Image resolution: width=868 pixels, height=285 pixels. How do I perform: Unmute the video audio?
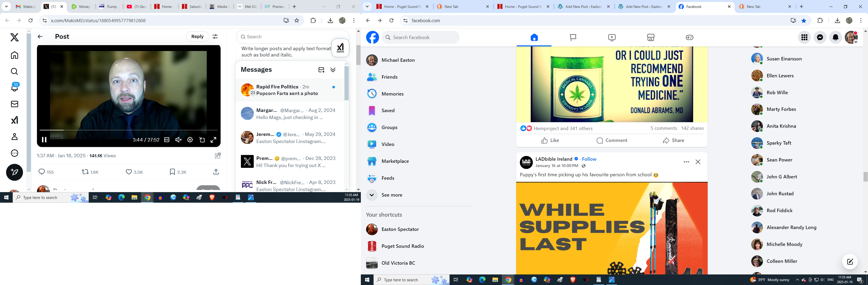tap(178, 140)
